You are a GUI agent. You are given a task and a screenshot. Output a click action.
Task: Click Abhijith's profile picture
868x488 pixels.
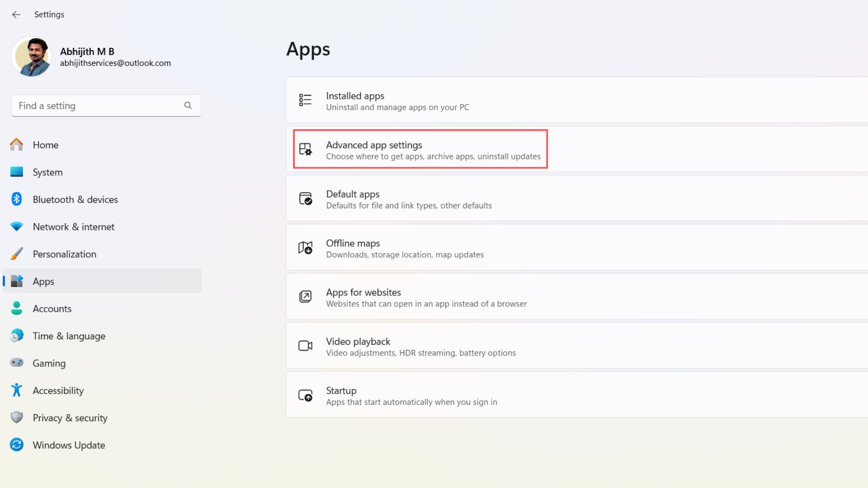coord(32,56)
